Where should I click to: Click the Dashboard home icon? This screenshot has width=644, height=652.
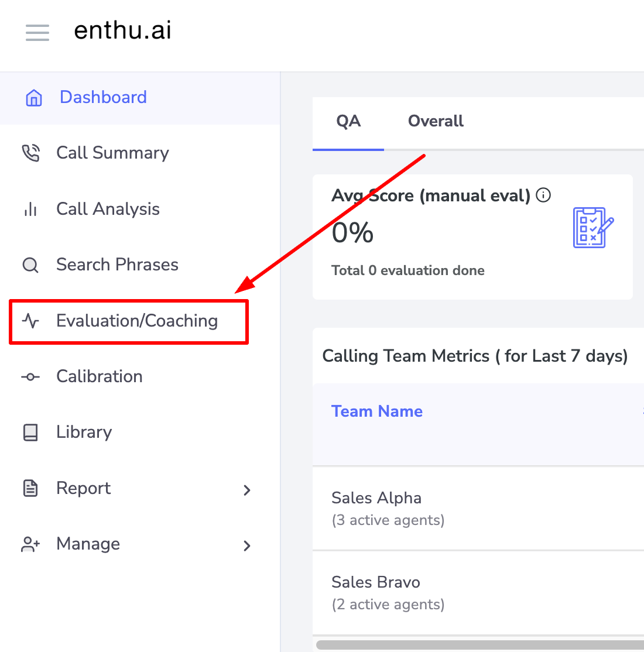(34, 98)
